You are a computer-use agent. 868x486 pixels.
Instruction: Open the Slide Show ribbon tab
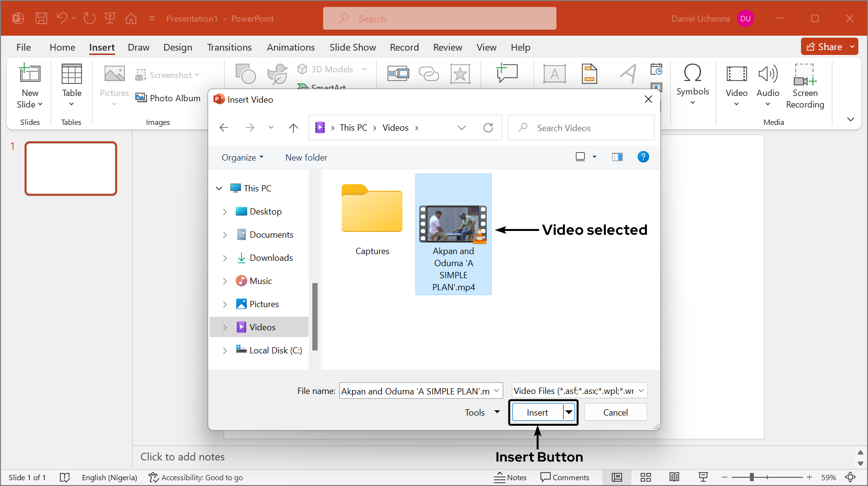[x=352, y=47]
